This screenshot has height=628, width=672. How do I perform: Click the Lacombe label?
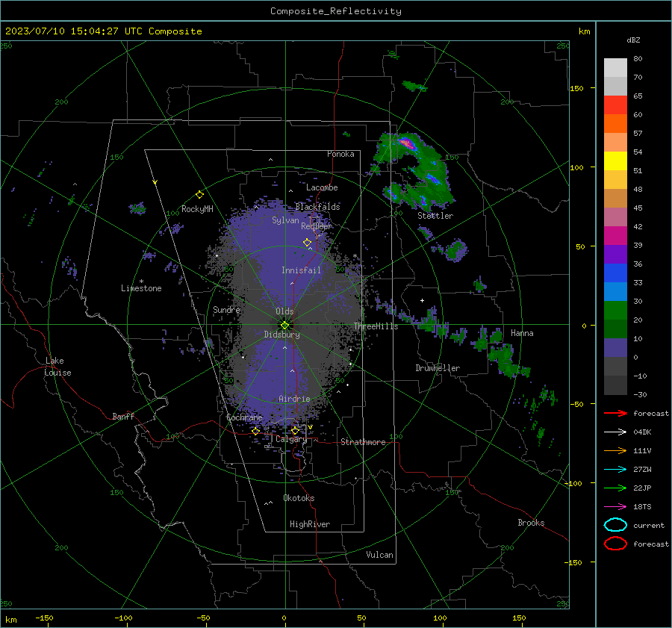click(x=322, y=187)
